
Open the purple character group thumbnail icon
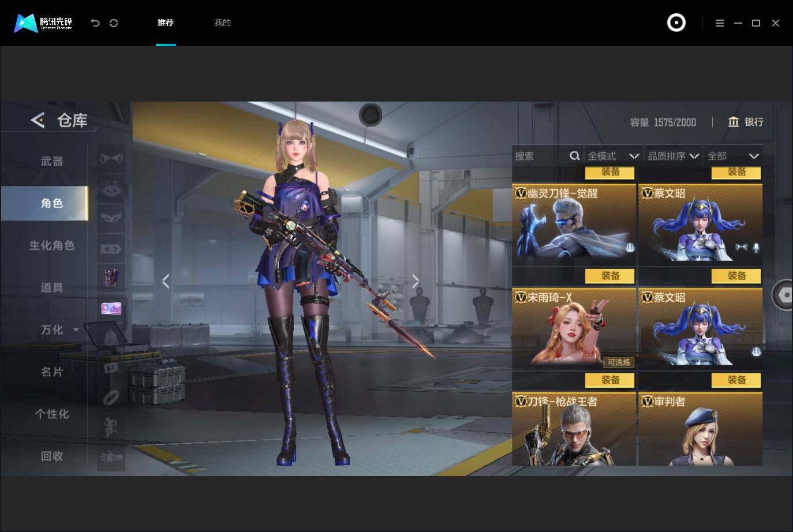(111, 278)
